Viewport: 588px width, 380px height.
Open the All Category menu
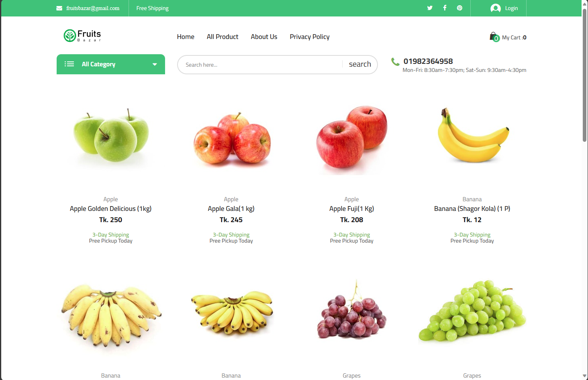[x=111, y=64]
